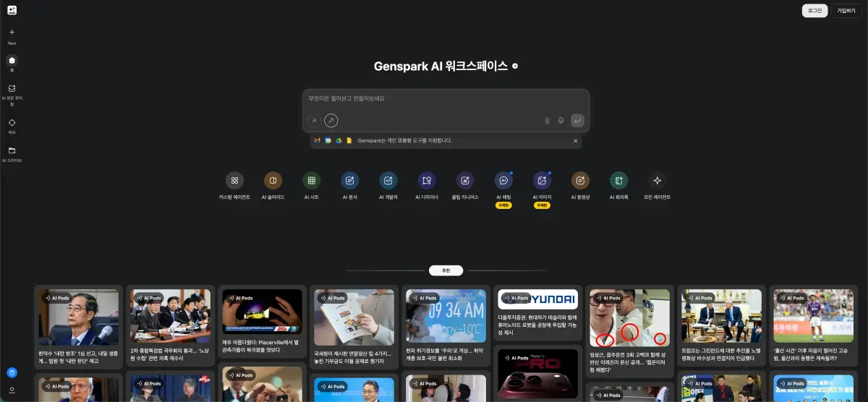Launch the AI 시트 agent
The height and width of the screenshot is (402, 868).
tap(311, 181)
